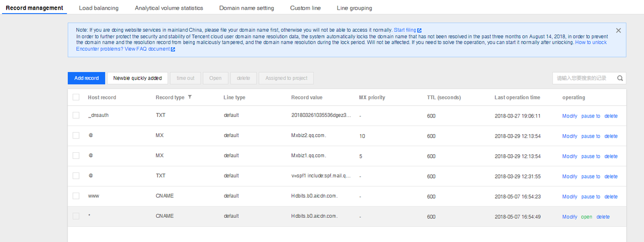Click open on the * wildcard record
This screenshot has height=242, width=644.
point(587,217)
